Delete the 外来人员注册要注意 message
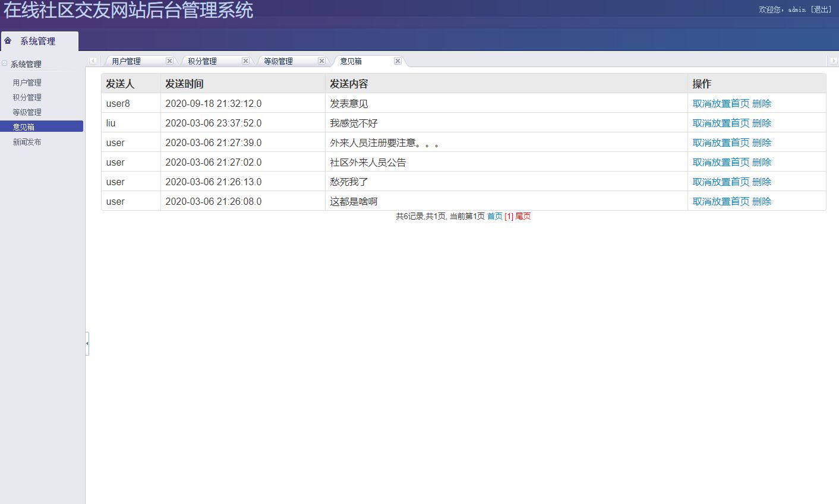The image size is (839, 504). (x=762, y=142)
